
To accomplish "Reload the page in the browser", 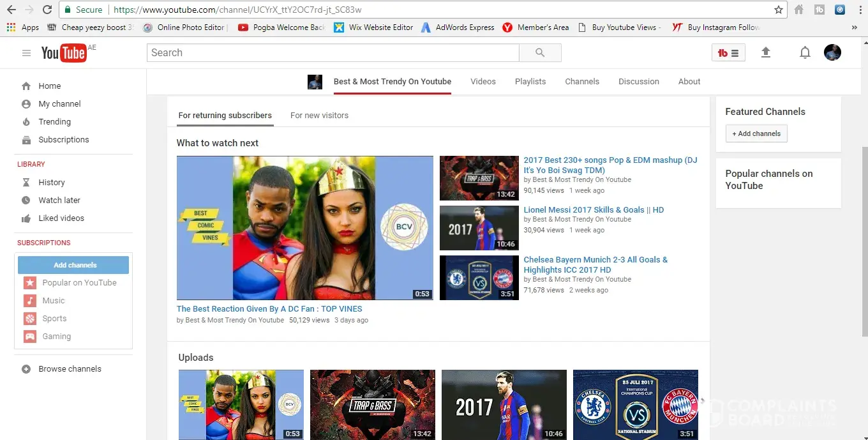I will coord(47,10).
